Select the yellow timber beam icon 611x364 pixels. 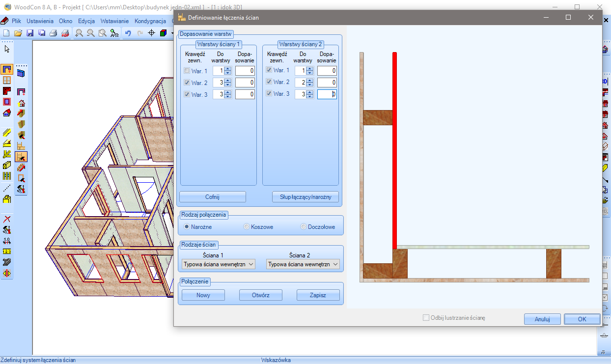(x=7, y=133)
